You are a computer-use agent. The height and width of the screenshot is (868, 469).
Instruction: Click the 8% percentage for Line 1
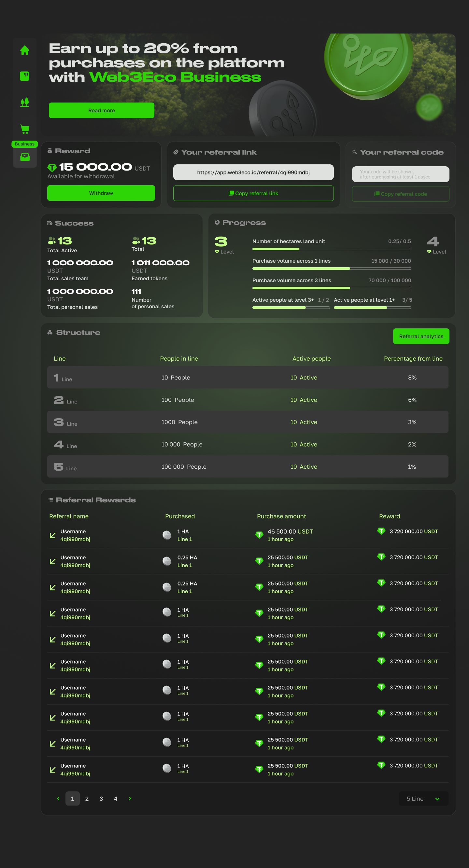click(412, 378)
